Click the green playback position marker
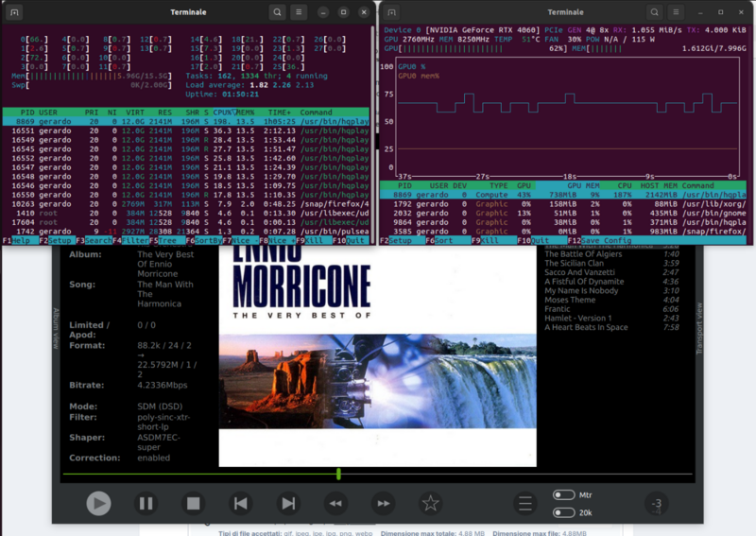The width and height of the screenshot is (756, 536). click(338, 474)
